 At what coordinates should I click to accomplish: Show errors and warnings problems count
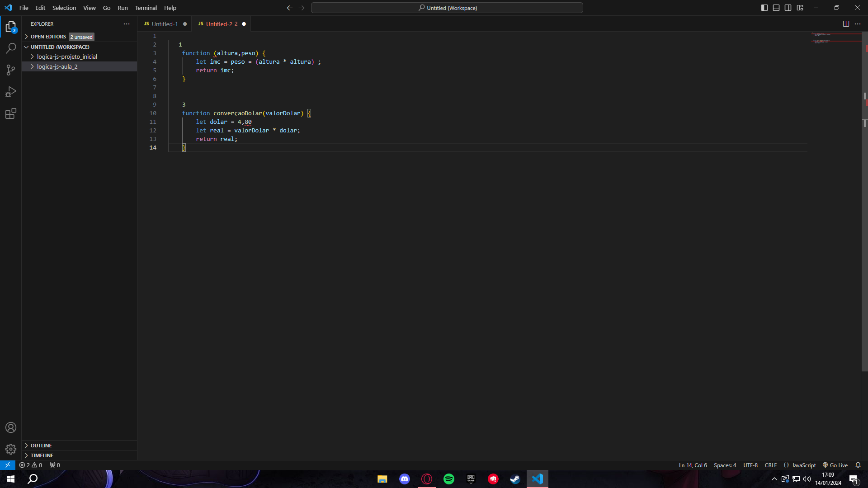click(x=31, y=465)
